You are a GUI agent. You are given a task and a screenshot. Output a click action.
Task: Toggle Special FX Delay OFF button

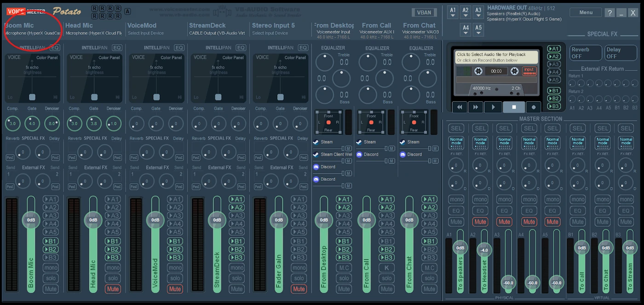coord(621,53)
